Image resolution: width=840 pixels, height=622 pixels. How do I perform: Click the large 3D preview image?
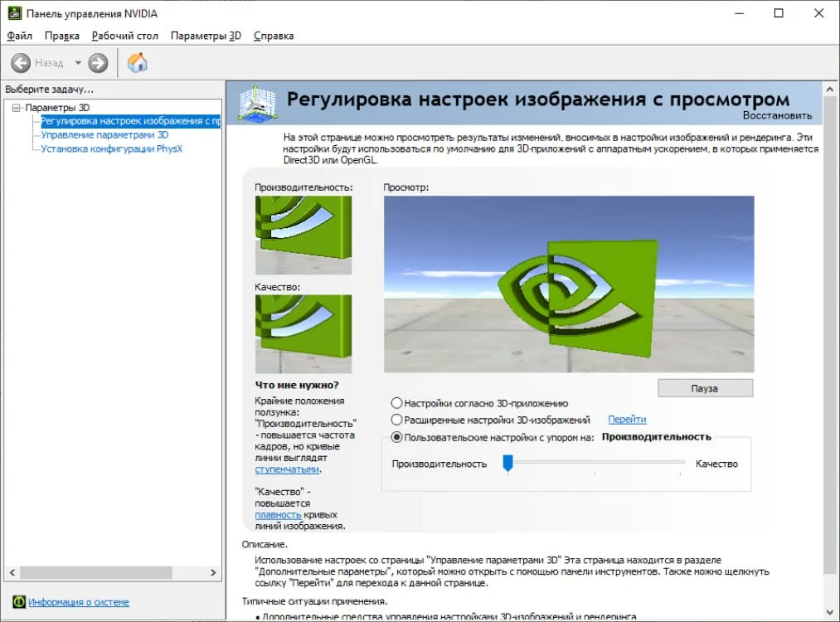click(x=569, y=284)
